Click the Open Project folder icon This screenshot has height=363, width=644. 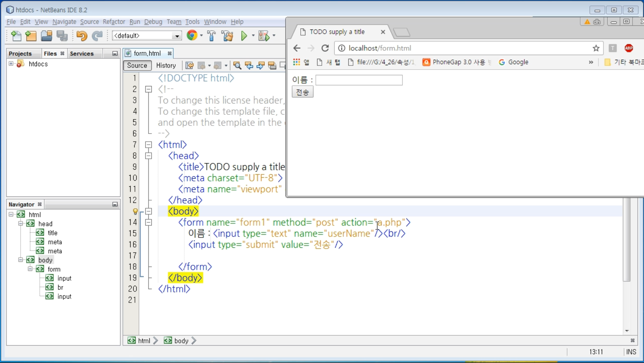click(x=46, y=36)
